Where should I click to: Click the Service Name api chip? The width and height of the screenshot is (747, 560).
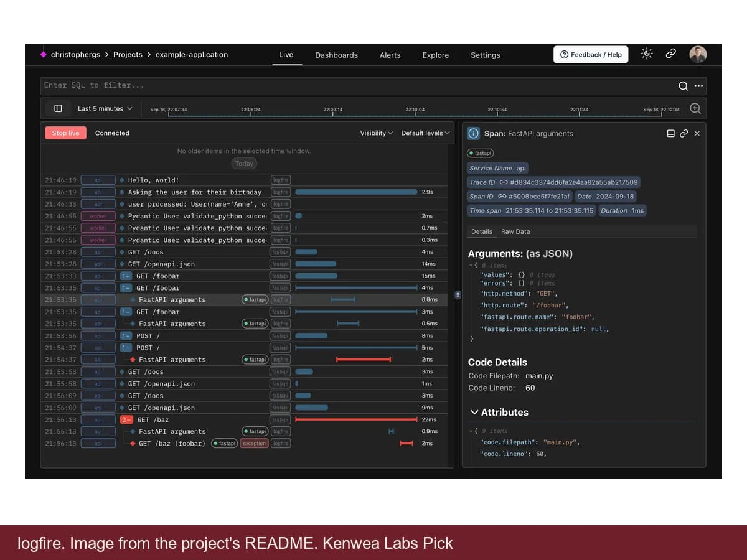(497, 168)
